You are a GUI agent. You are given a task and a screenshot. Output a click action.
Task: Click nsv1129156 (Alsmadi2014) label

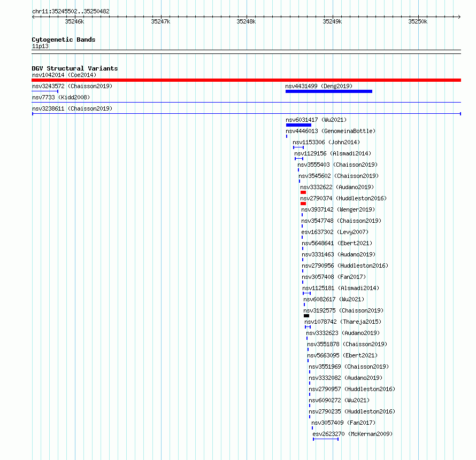click(333, 153)
